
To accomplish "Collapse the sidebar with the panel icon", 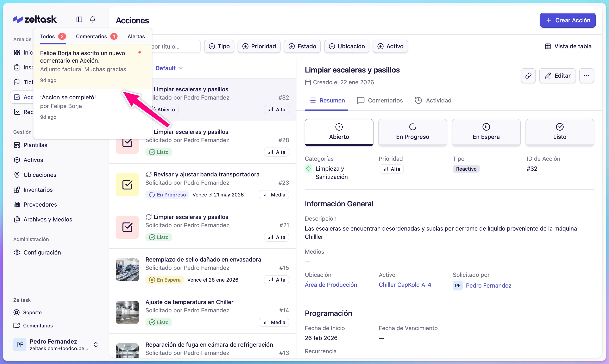I will (x=79, y=19).
